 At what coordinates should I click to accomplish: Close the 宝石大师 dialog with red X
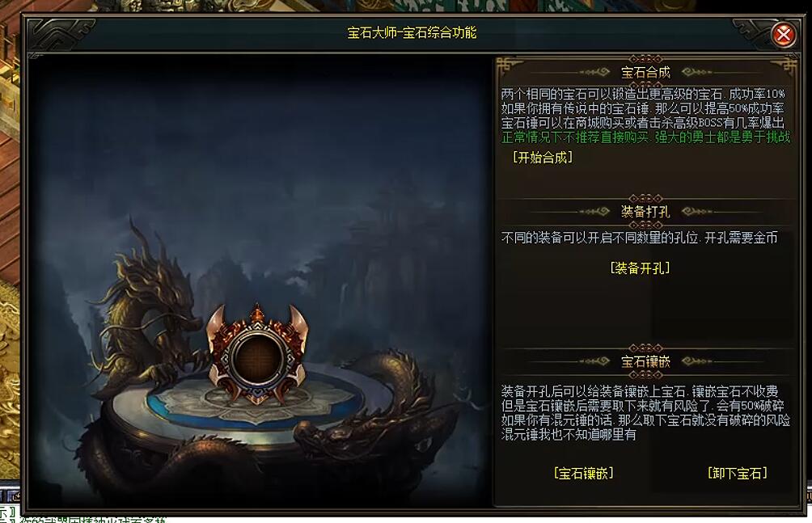pyautogui.click(x=783, y=35)
